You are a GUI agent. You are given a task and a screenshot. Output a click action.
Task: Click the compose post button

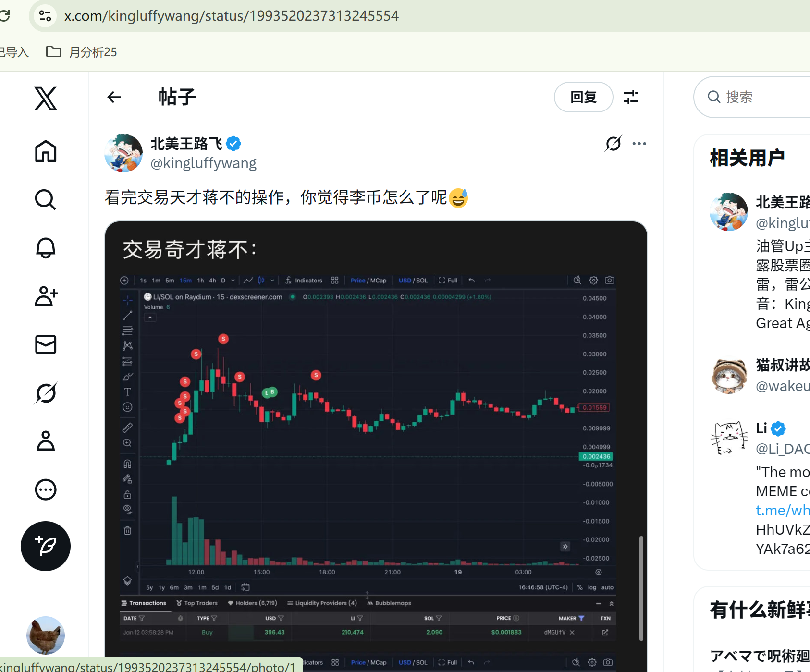click(x=46, y=546)
